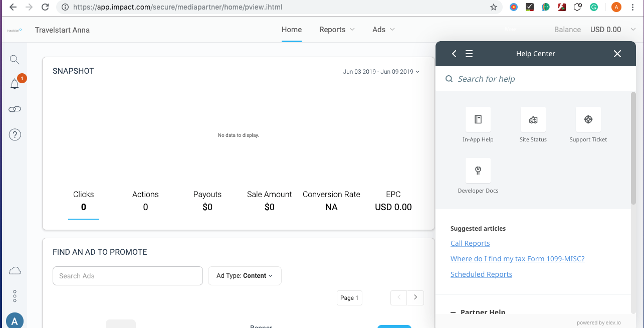This screenshot has height=328, width=644.
Task: Select the Home tab
Action: 292,30
